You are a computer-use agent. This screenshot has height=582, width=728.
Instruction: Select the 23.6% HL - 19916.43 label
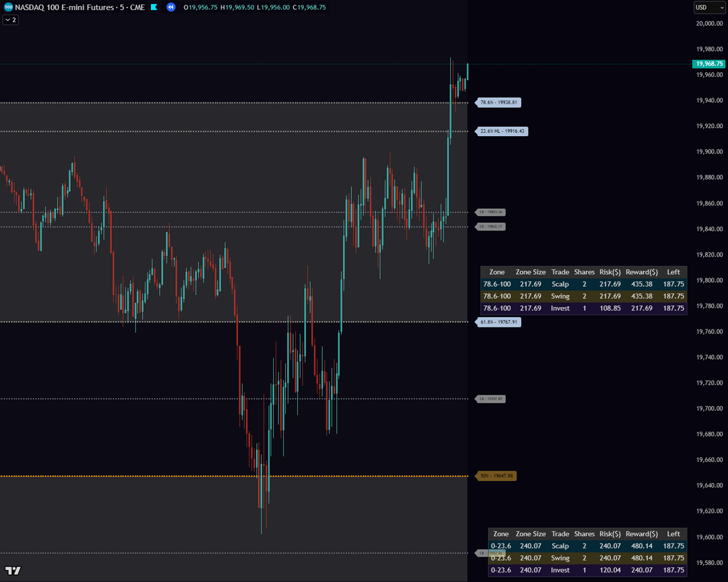point(502,131)
